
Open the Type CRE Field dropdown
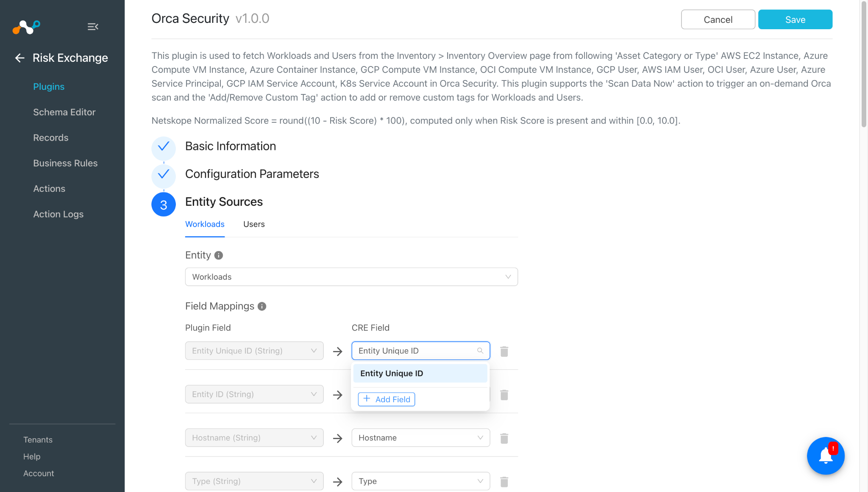coord(420,481)
